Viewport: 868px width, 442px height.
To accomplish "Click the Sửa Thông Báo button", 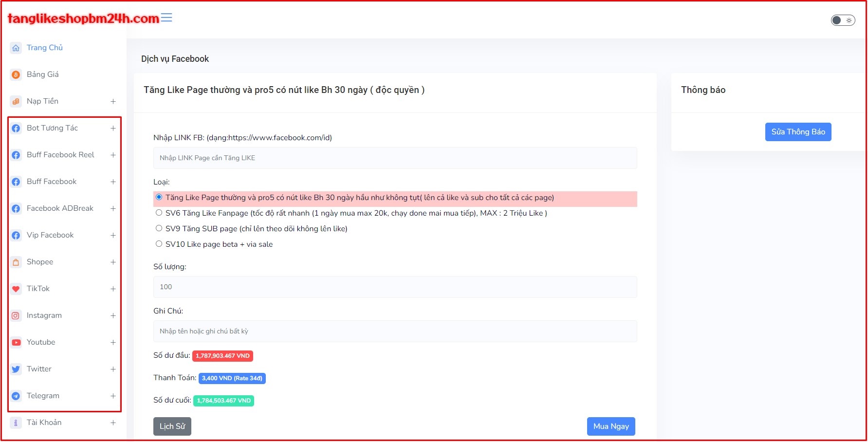I will coord(798,132).
